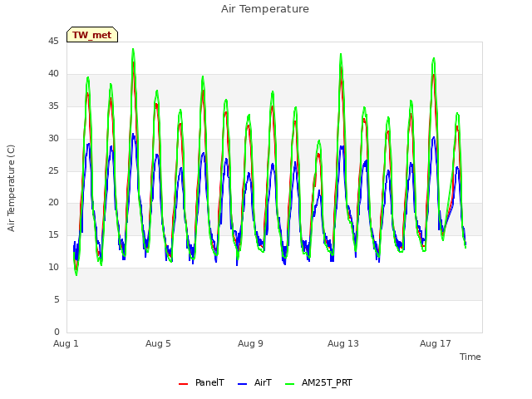
Task: Click the blue AirT legend swatch
Action: (242, 384)
